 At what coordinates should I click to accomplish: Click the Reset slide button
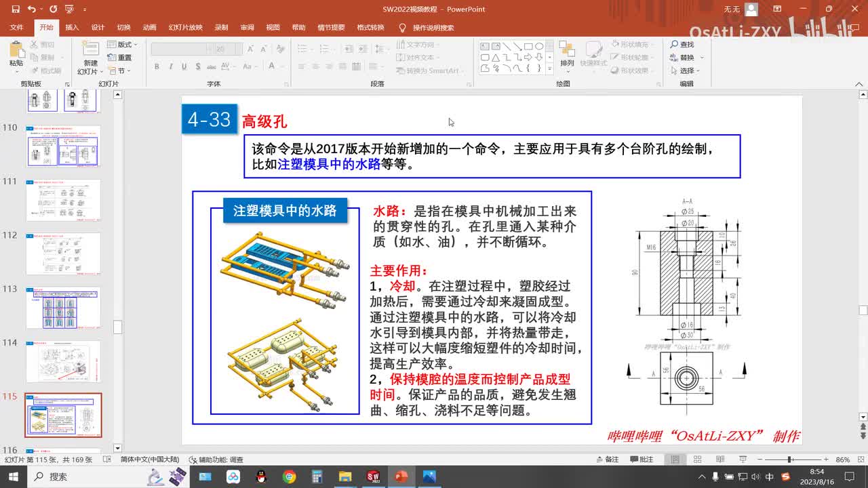[x=119, y=58]
